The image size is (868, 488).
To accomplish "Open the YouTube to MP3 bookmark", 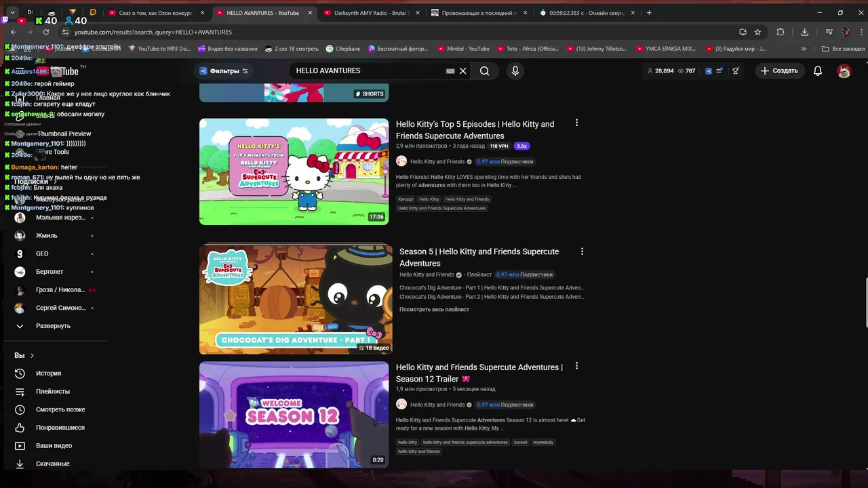I will pos(159,49).
